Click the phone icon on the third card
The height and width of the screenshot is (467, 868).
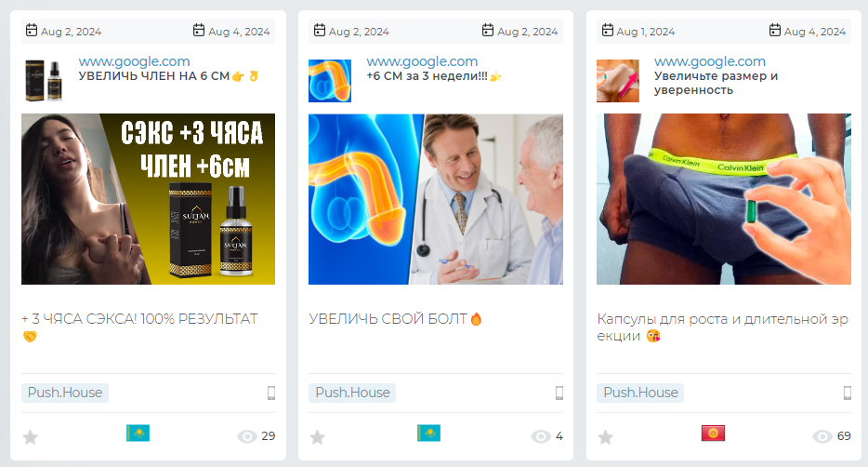coord(847,393)
